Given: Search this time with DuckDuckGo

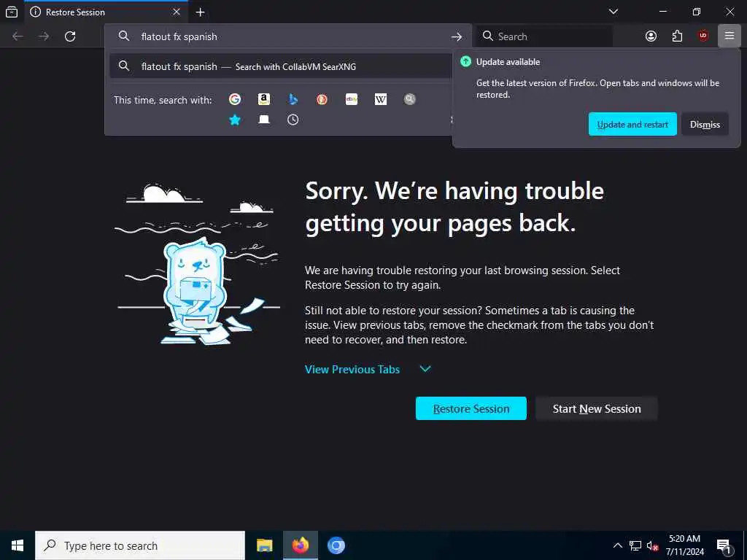Looking at the screenshot, I should coord(322,99).
